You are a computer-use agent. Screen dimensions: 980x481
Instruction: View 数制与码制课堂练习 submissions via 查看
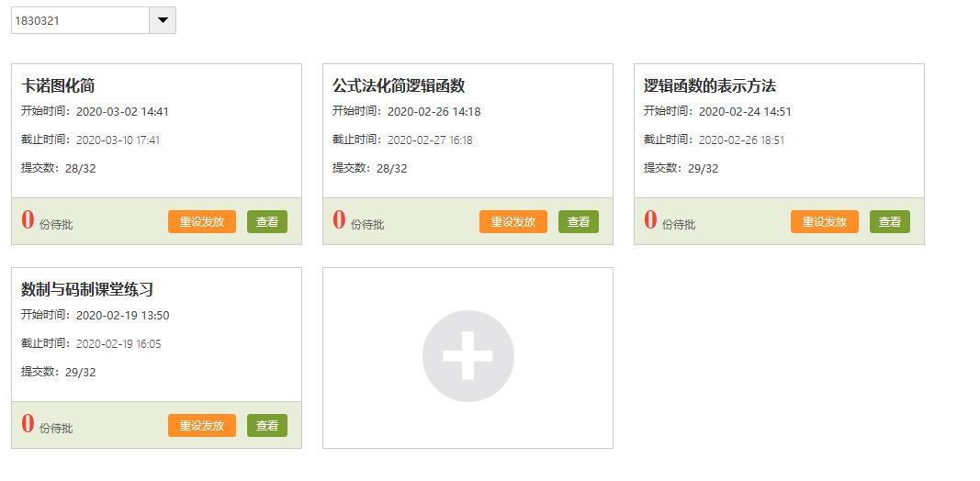(267, 426)
